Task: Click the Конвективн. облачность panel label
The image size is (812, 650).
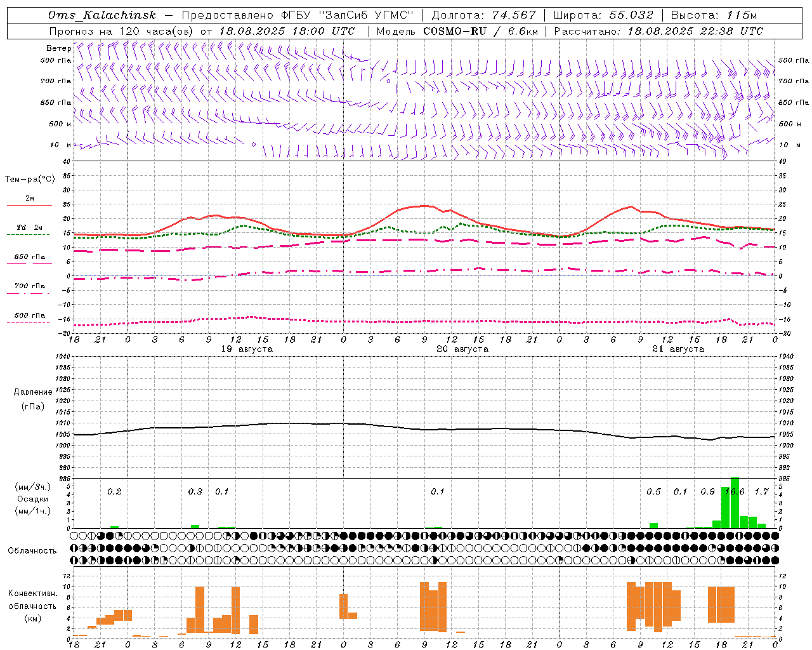Action: [x=32, y=600]
